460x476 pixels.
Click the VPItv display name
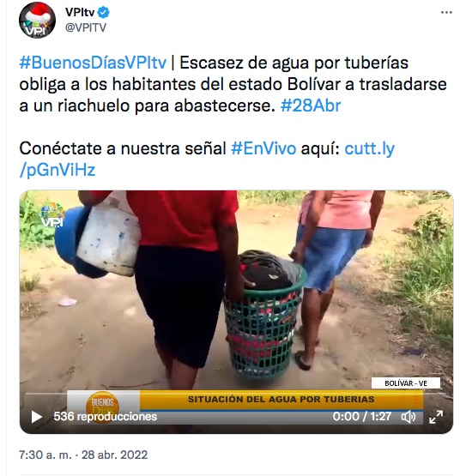(80, 13)
